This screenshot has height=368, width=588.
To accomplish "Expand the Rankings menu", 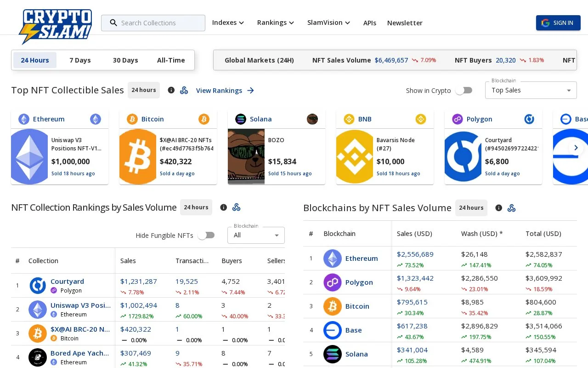I will (x=276, y=23).
